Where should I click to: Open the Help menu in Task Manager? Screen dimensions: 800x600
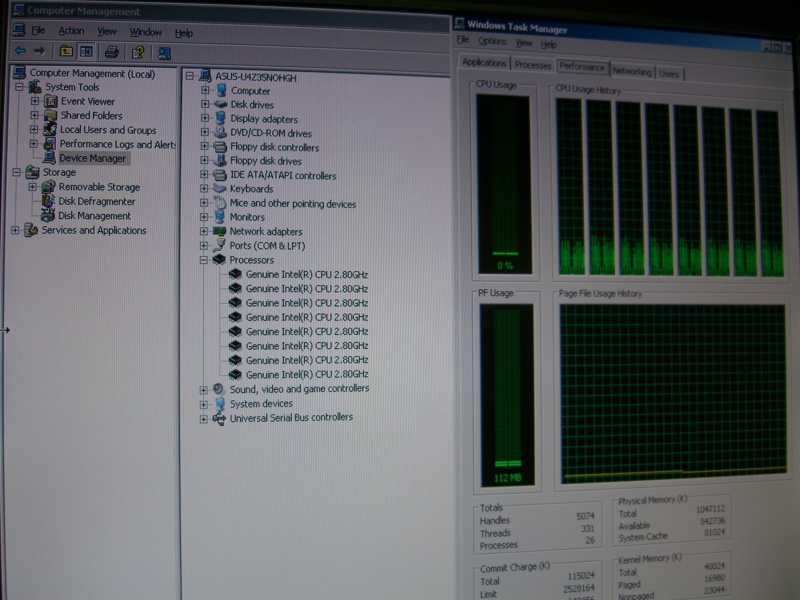[549, 44]
